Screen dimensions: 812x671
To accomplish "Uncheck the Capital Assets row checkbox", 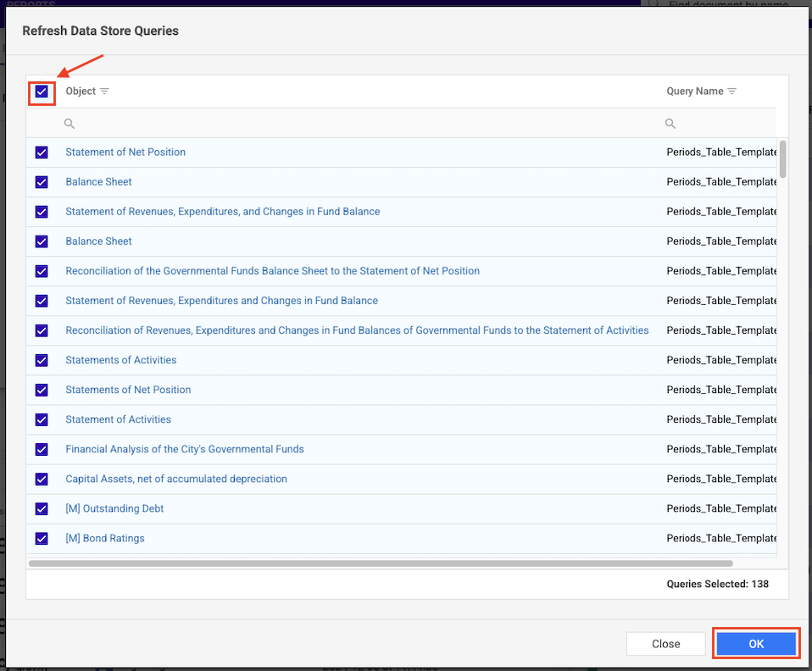I will point(42,479).
